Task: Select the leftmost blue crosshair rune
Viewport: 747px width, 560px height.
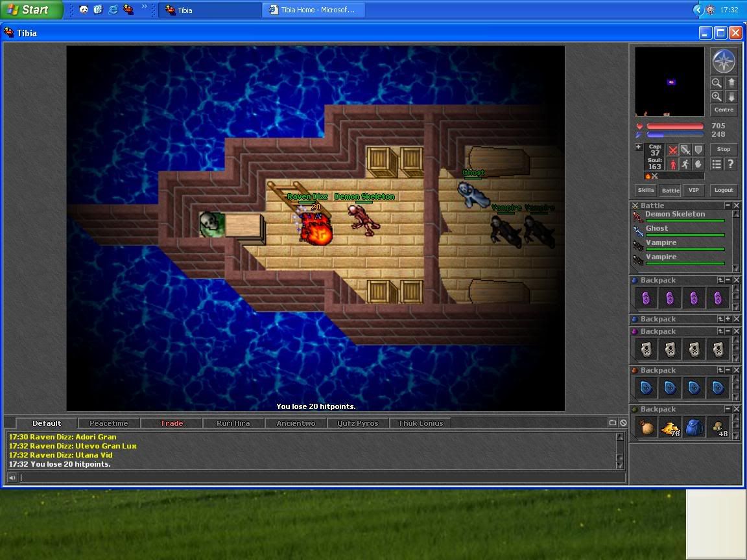Action: point(646,388)
